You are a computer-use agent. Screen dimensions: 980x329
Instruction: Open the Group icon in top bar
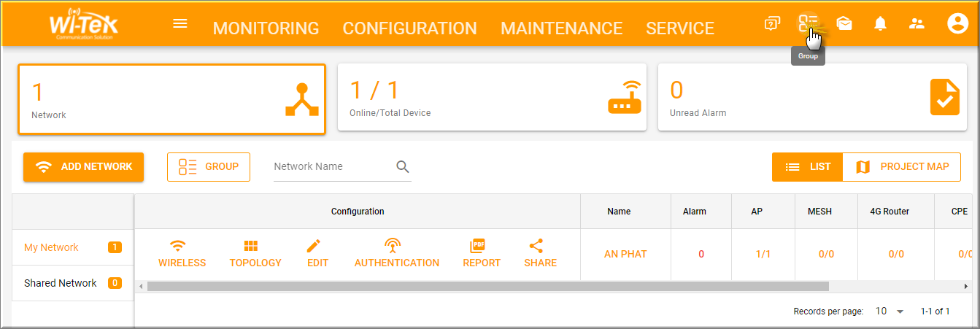click(807, 23)
